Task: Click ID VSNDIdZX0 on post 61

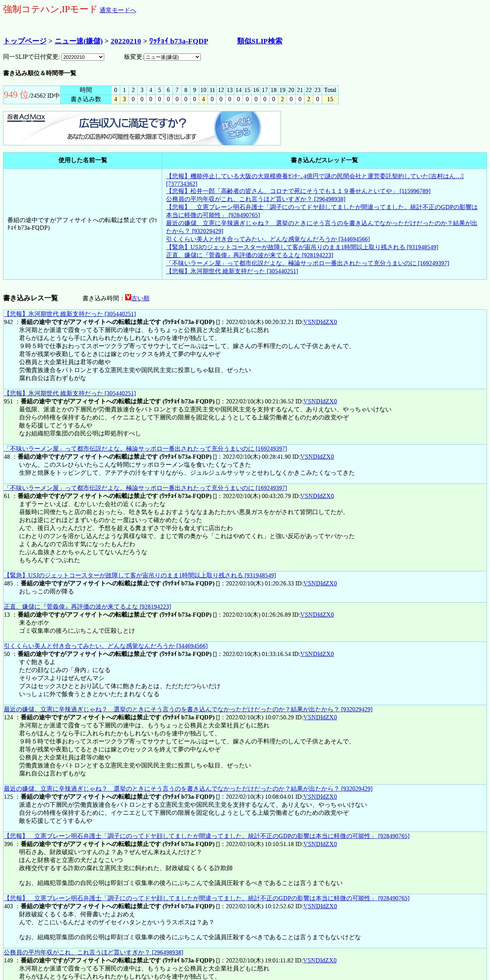Action: (x=317, y=496)
